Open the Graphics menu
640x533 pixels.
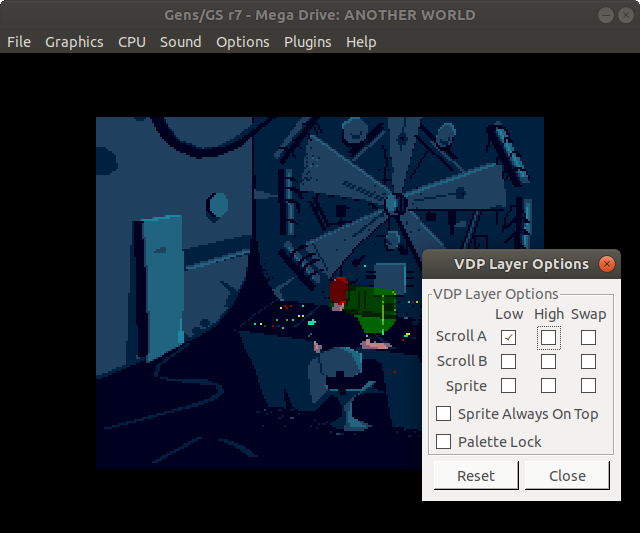[74, 42]
